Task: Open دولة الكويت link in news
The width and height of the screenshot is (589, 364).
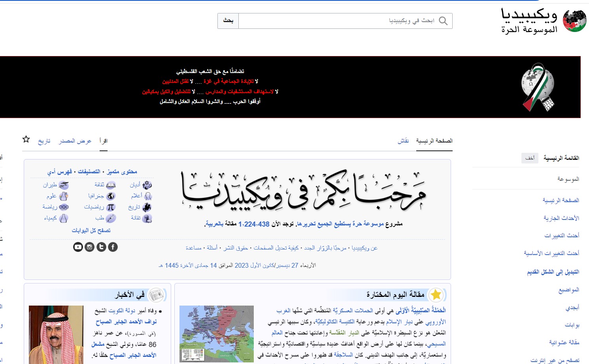Action: point(122,311)
